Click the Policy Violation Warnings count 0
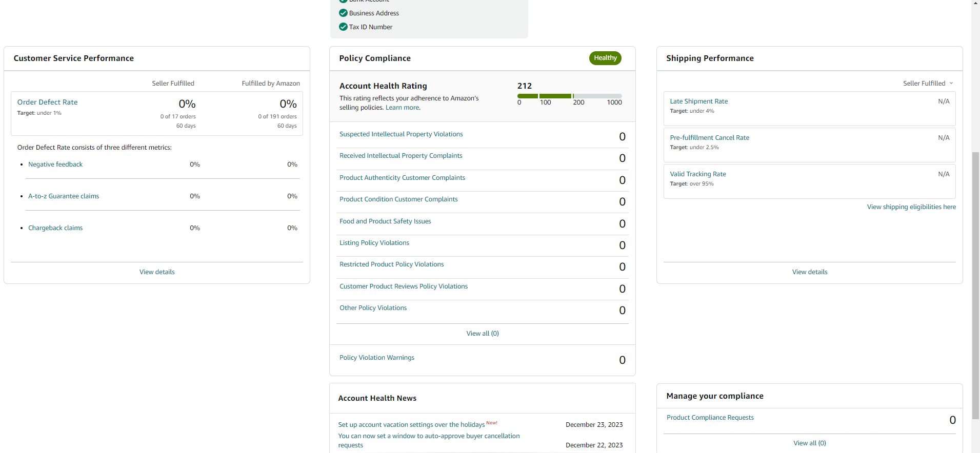This screenshot has width=980, height=453. 622,360
